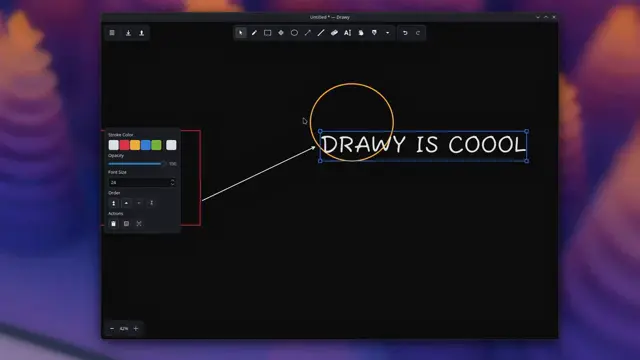
Task: Select the Freeform pen tool
Action: pos(254,33)
